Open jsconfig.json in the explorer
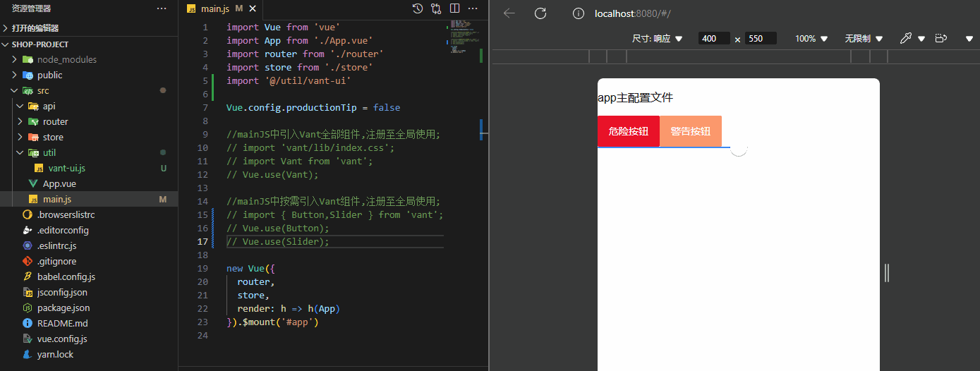 pos(89,292)
